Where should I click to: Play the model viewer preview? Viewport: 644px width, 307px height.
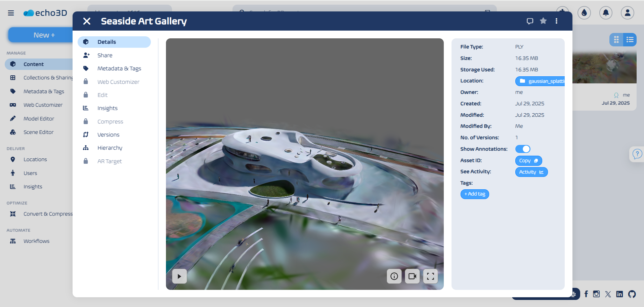coord(179,276)
